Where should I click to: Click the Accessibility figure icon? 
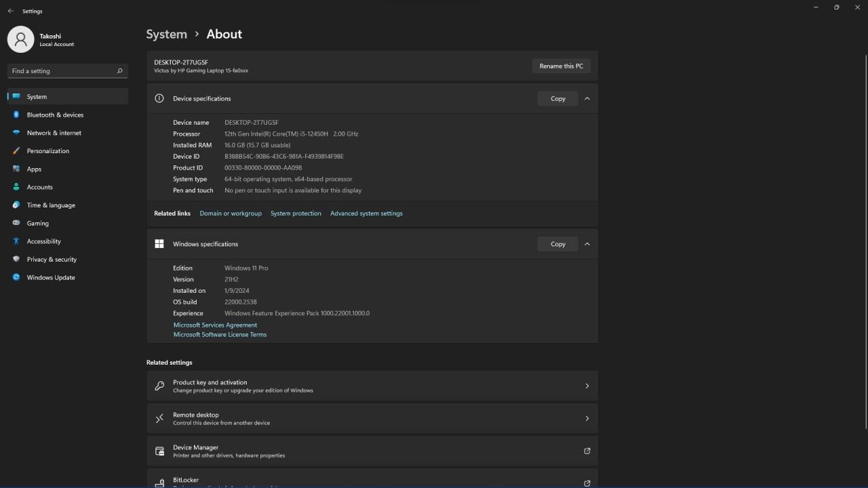(x=16, y=241)
